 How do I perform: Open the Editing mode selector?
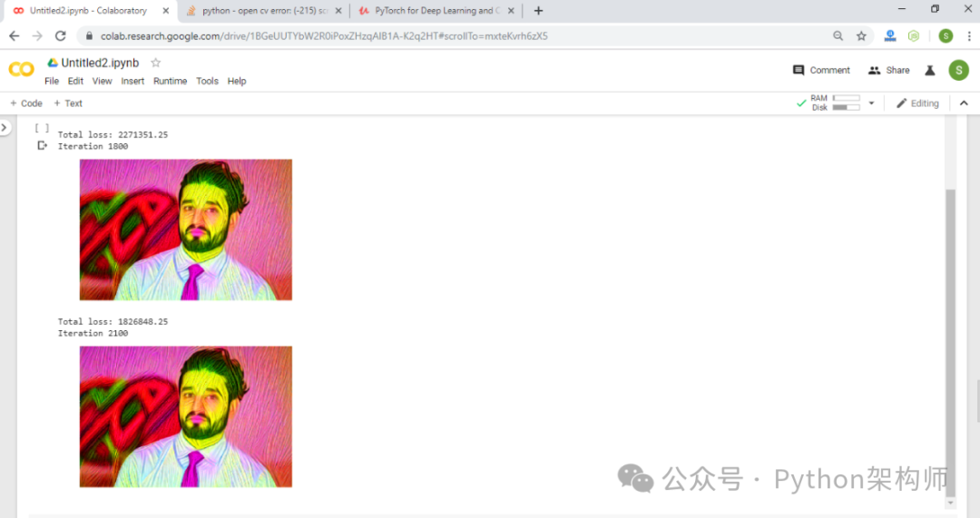917,103
